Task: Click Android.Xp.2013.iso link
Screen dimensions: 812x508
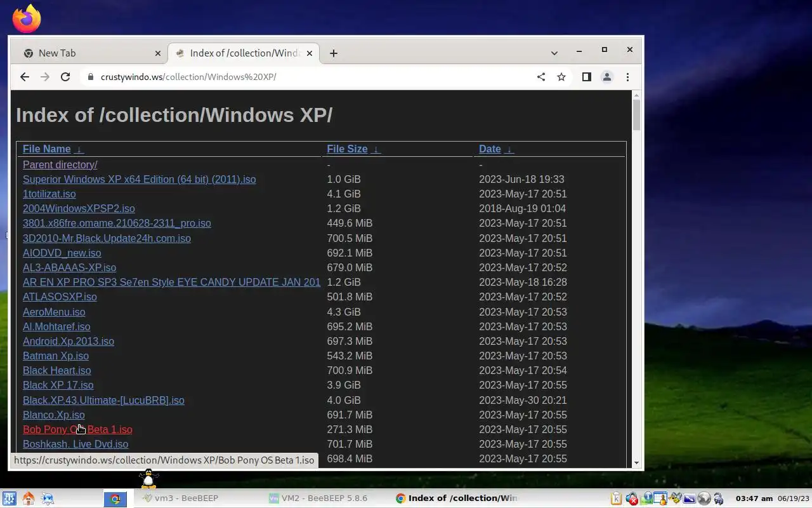Action: pyautogui.click(x=69, y=342)
